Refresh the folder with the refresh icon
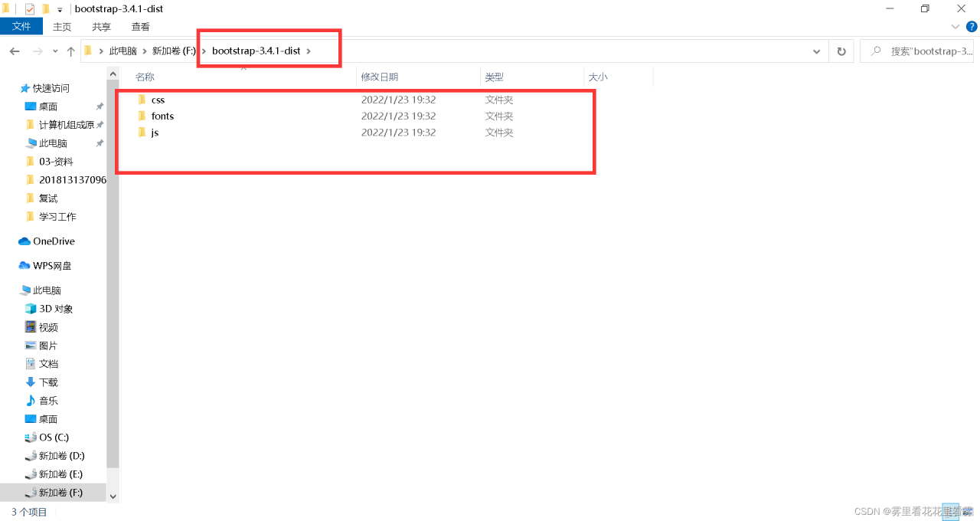Viewport: 980px width, 521px height. (841, 51)
